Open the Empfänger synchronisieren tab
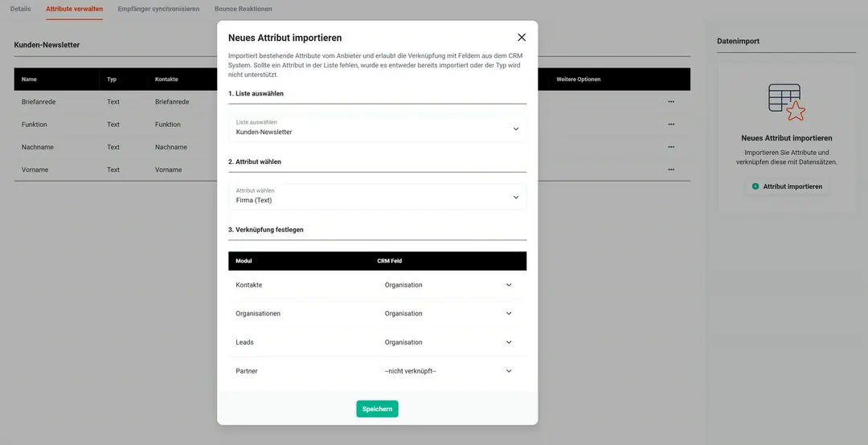This screenshot has height=445, width=868. tap(158, 9)
